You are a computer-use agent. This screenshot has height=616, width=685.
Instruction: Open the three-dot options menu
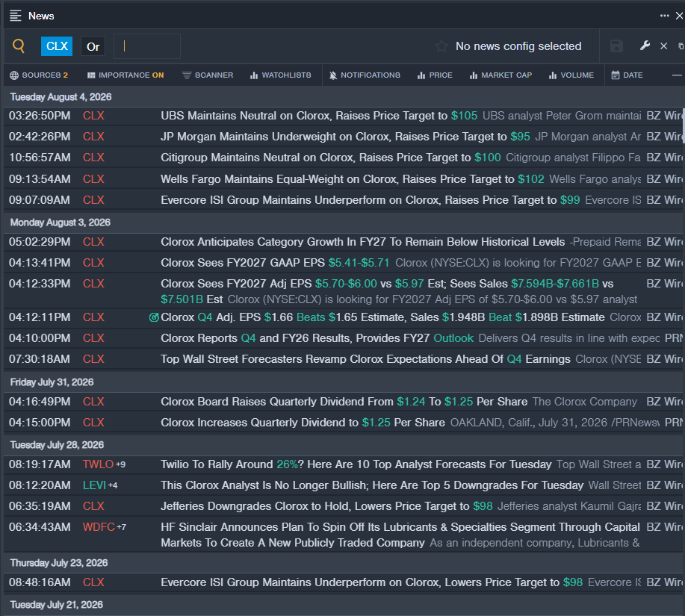(x=665, y=16)
